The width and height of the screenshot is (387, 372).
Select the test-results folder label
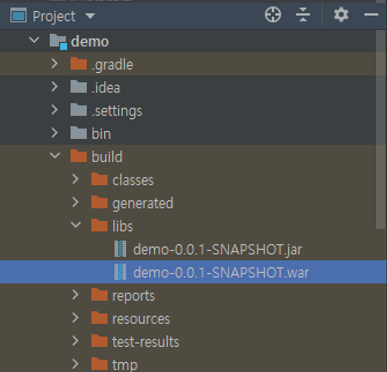click(x=146, y=342)
